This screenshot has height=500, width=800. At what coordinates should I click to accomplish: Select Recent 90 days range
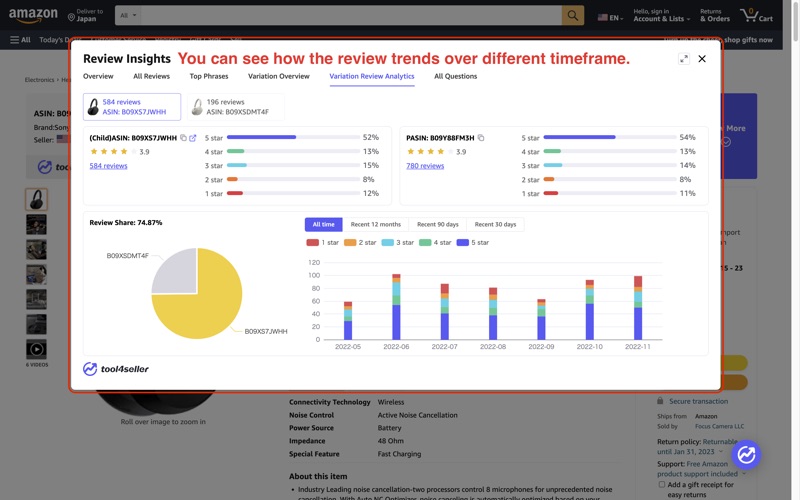tap(438, 224)
